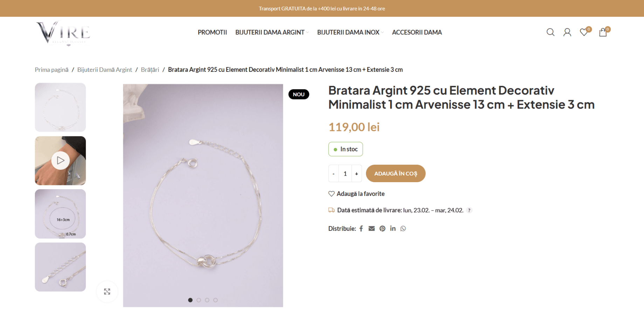Screen dimensions: 644x316
Task: Open the search magnifier icon
Action: coord(550,32)
